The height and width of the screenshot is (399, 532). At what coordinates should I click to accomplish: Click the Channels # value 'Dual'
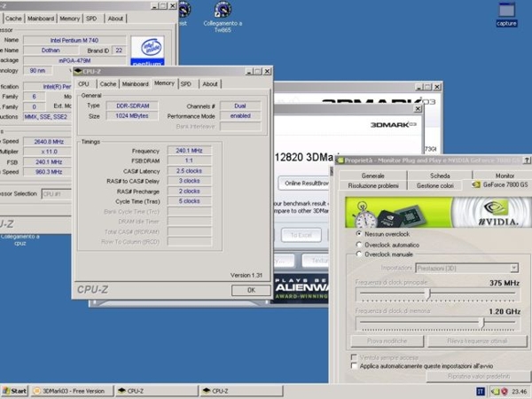[x=240, y=106]
